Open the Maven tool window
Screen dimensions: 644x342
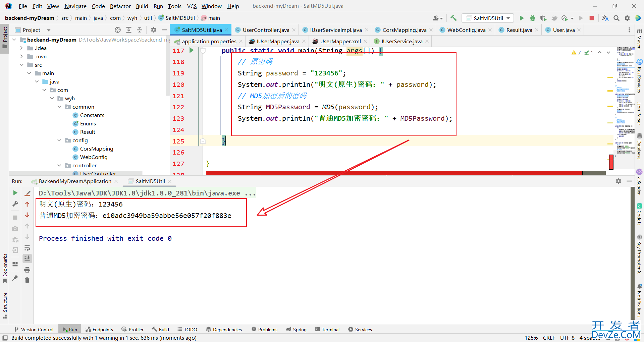pos(639,39)
